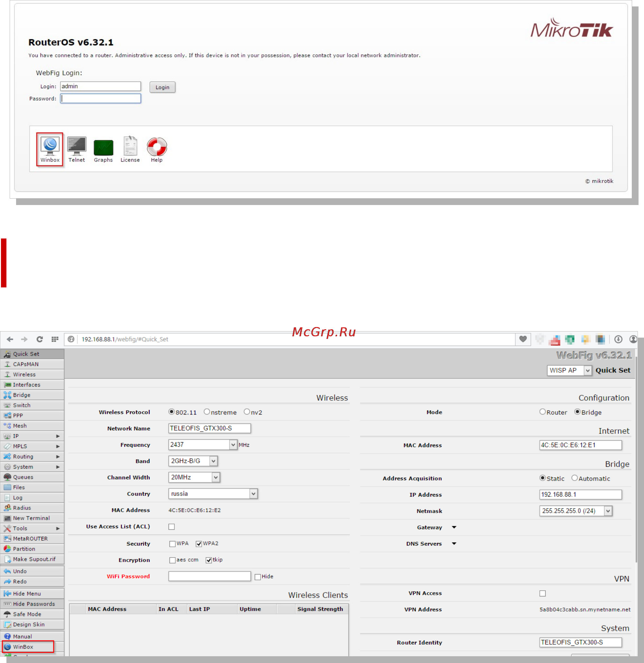Click Redo in the sidebar

click(x=32, y=582)
